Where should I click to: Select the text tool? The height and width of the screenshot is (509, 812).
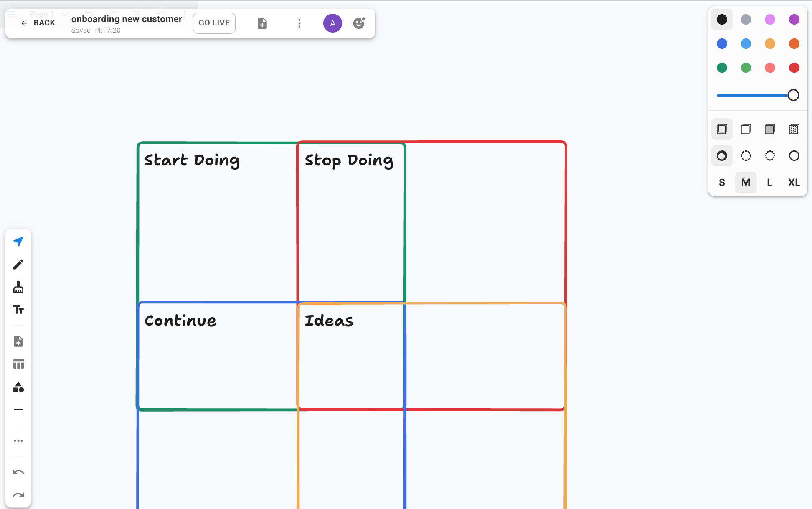(x=18, y=310)
